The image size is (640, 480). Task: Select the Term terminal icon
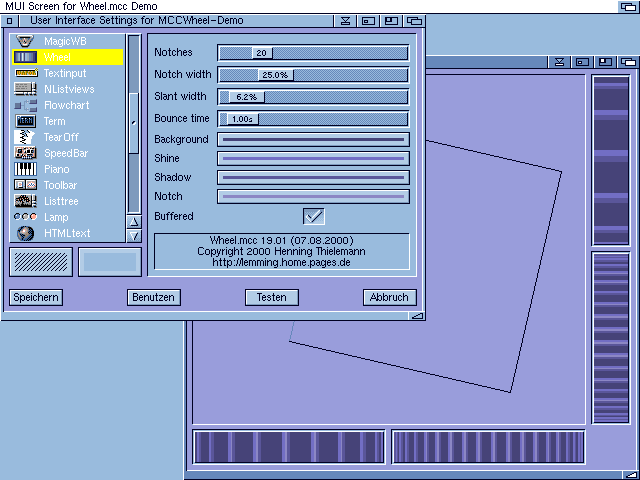pos(25,121)
